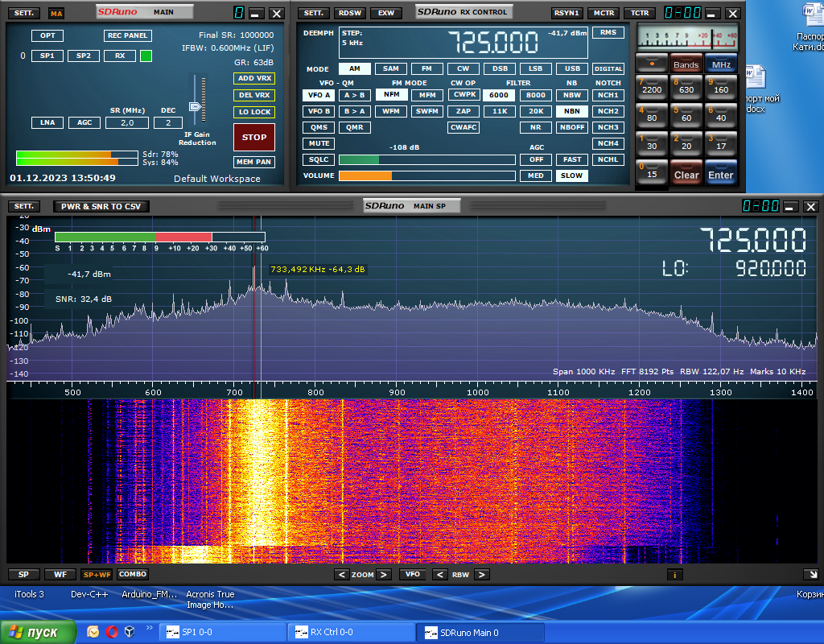824x644 pixels.
Task: Click the STOP button
Action: [253, 137]
